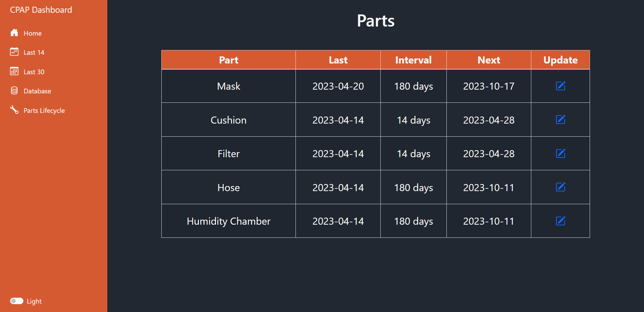Navigate to the Database menu entry
644x312 pixels.
(x=37, y=91)
